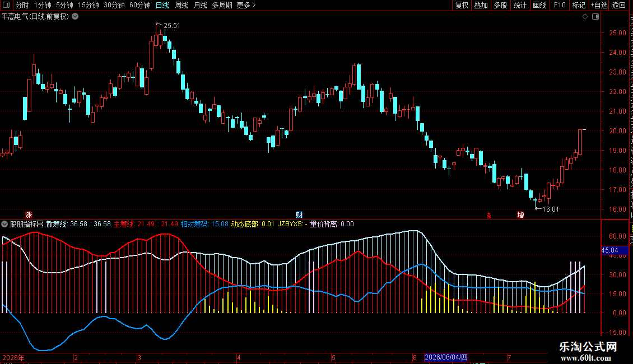Switch to 周线 weekly chart
The image size is (633, 364).
[181, 5]
